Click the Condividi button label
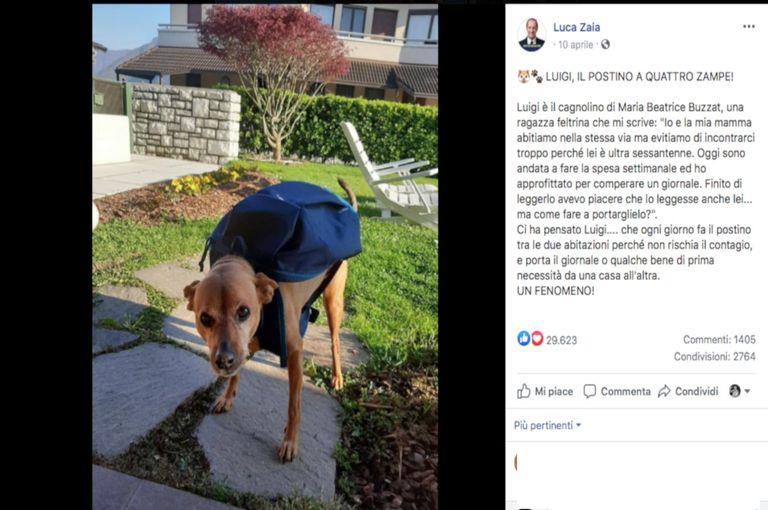This screenshot has height=510, width=768. pos(696,391)
